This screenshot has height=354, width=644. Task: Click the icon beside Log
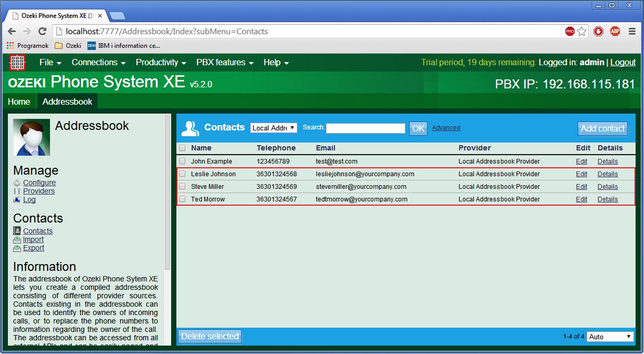click(17, 200)
